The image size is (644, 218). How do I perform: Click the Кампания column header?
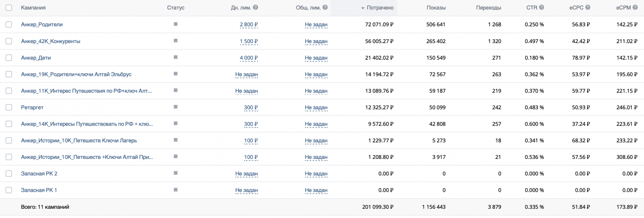(x=33, y=8)
